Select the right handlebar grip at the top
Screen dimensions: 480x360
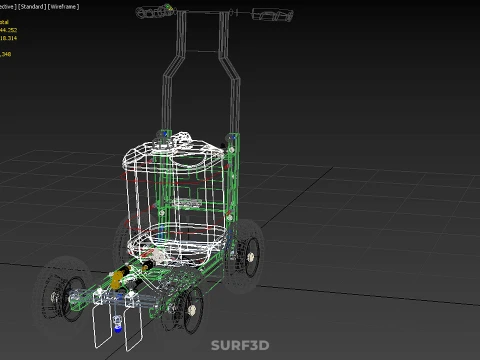273,15
